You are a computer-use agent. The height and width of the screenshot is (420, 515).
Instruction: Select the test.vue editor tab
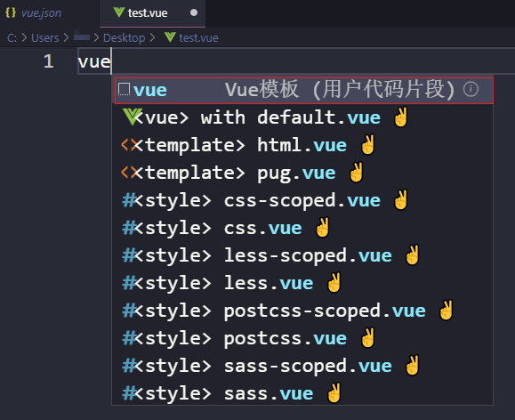click(x=153, y=13)
